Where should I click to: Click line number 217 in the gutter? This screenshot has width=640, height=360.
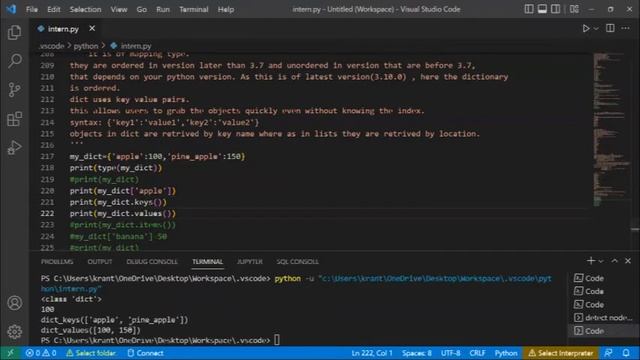click(x=47, y=156)
